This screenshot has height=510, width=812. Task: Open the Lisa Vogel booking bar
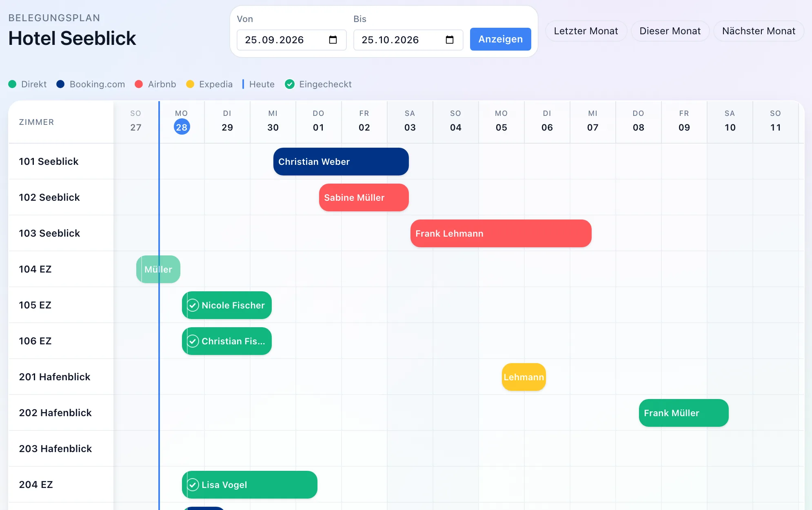click(x=249, y=485)
